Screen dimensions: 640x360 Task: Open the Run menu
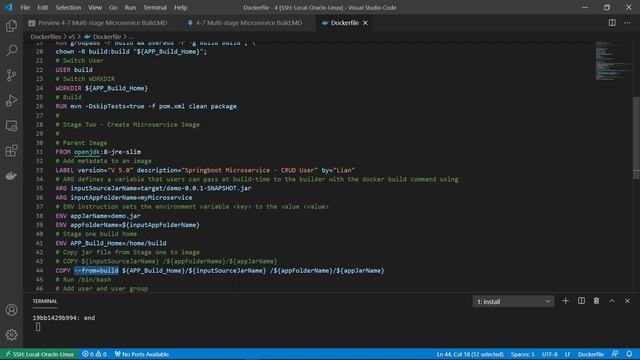click(x=130, y=7)
